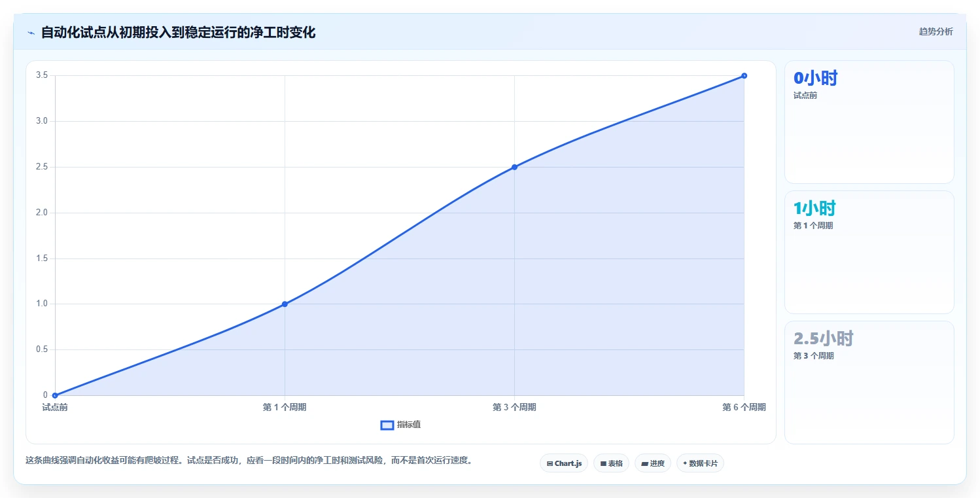Click the 指标值 legend color box
This screenshot has width=980, height=498.
[387, 425]
